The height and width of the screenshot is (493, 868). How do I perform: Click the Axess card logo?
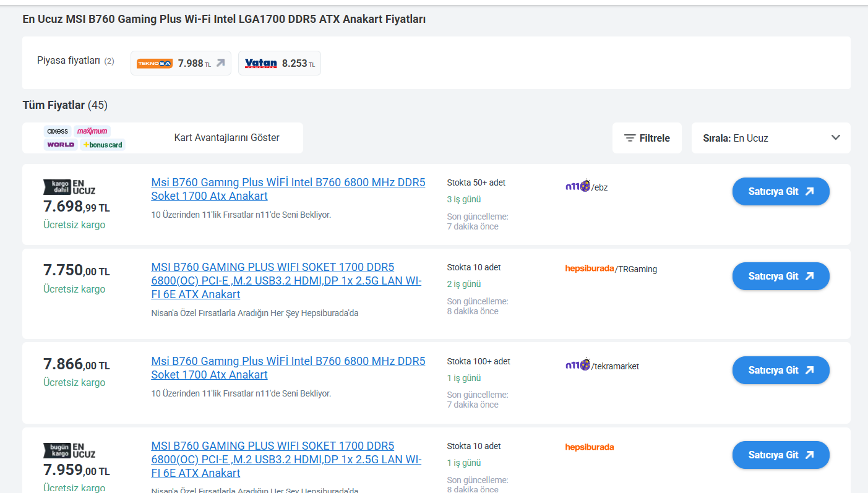[58, 131]
